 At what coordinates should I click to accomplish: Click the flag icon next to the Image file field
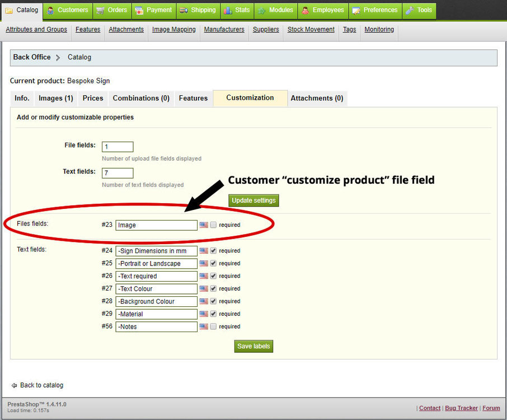(204, 225)
